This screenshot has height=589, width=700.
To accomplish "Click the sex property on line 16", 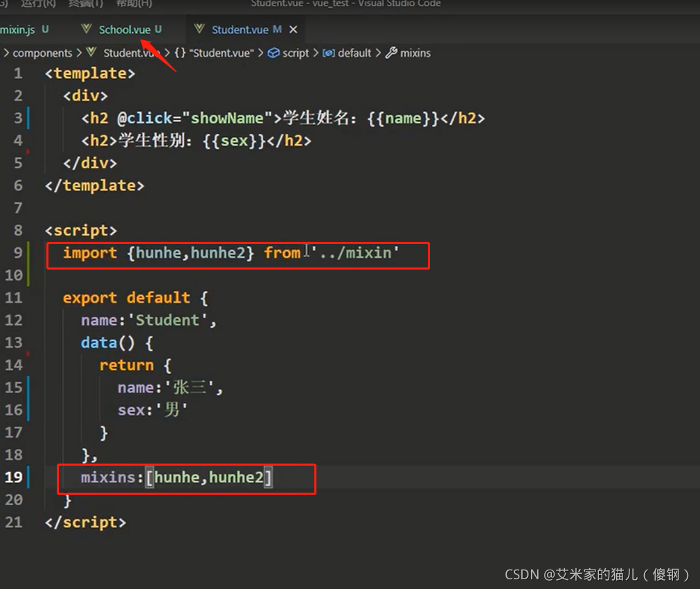I will (x=132, y=410).
